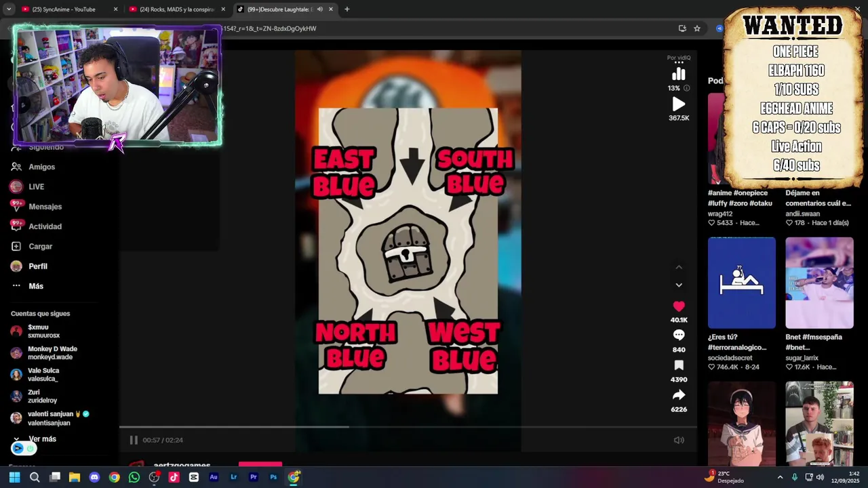868x488 pixels.
Task: Open Discord from taskbar
Action: coord(94,477)
